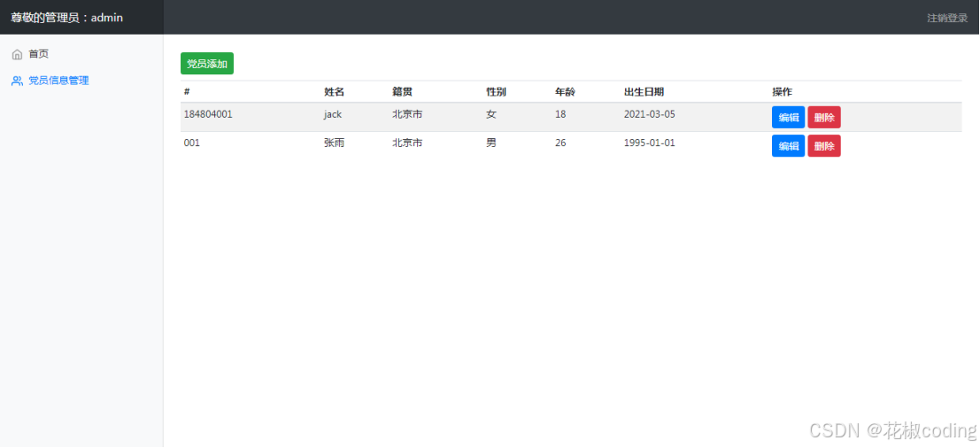
Task: Click the # column header
Action: tap(187, 92)
